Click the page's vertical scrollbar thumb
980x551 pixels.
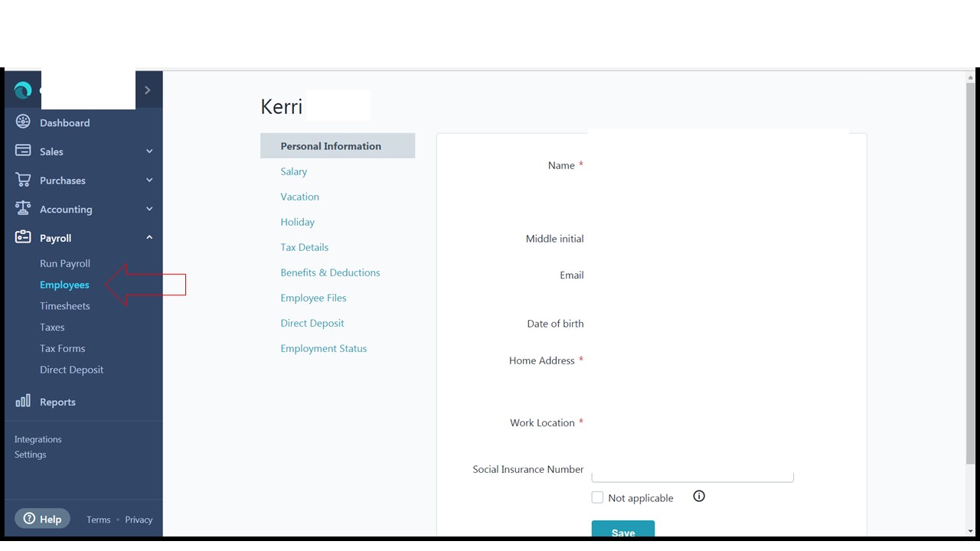pyautogui.click(x=971, y=272)
